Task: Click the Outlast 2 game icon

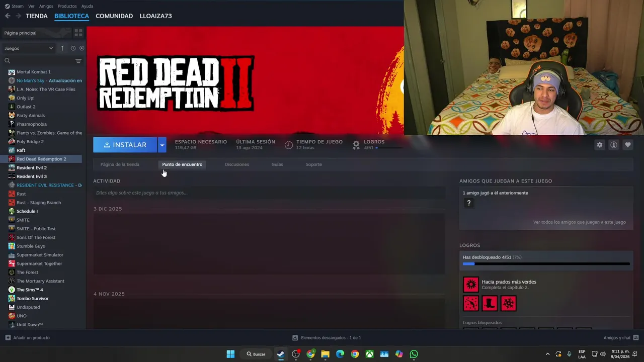Action: click(12, 107)
